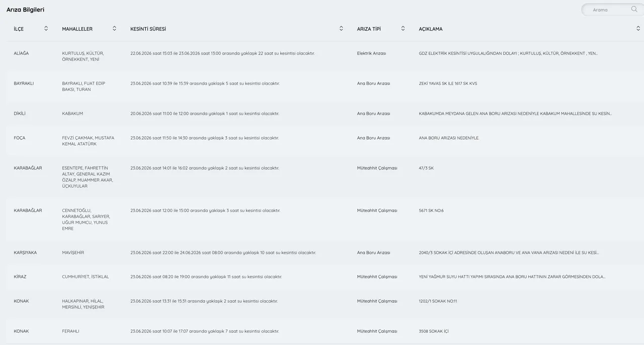Click the MAHALLELER column header
644x345 pixels.
coord(77,29)
